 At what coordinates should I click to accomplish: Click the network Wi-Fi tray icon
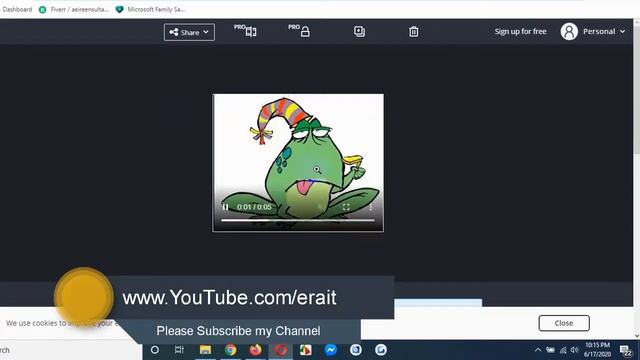tap(563, 350)
